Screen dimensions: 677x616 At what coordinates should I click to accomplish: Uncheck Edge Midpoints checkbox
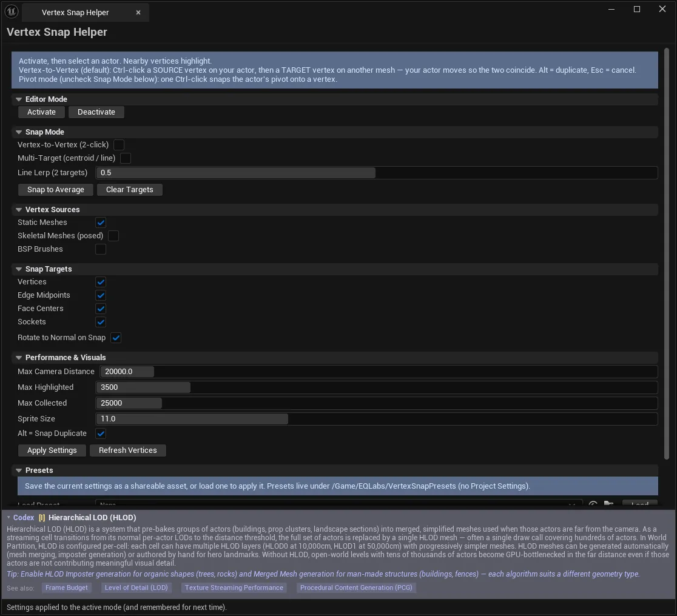[101, 296]
